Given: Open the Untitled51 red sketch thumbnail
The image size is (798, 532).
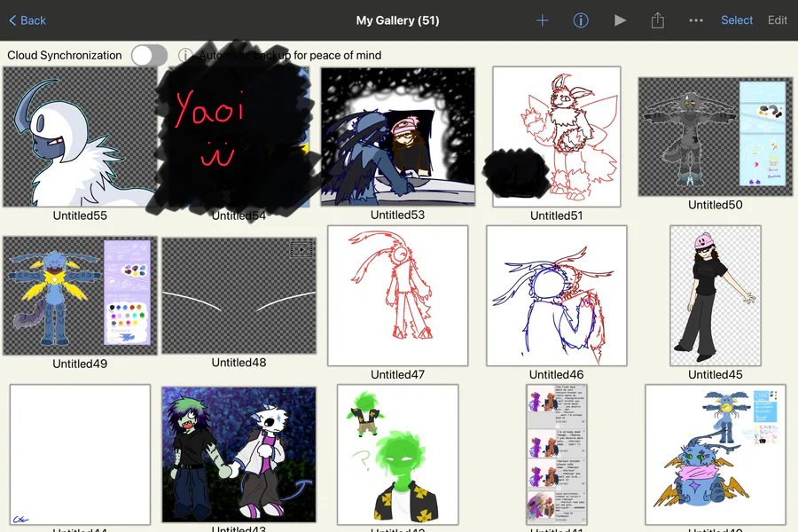Looking at the screenshot, I should 556,137.
